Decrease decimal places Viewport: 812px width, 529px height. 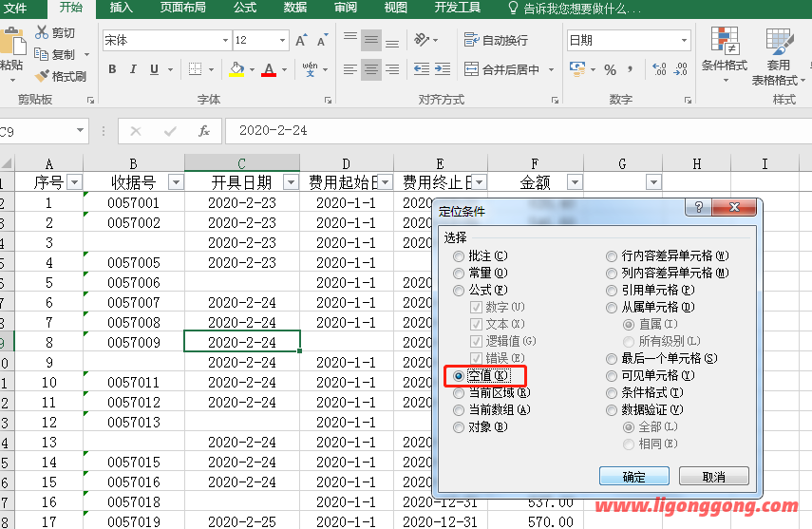[680, 69]
